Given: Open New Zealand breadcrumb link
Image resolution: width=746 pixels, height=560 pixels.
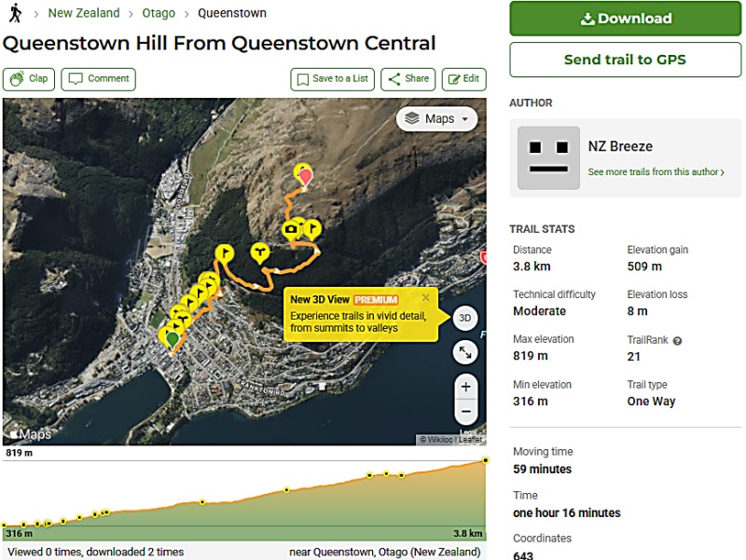Looking at the screenshot, I should point(84,13).
